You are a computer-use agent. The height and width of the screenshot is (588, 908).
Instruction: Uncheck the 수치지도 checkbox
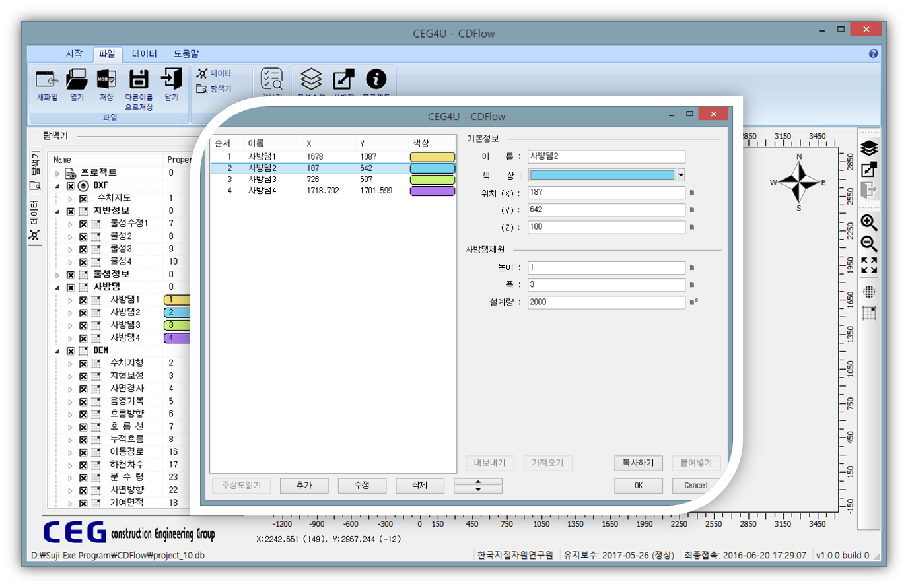(x=83, y=199)
